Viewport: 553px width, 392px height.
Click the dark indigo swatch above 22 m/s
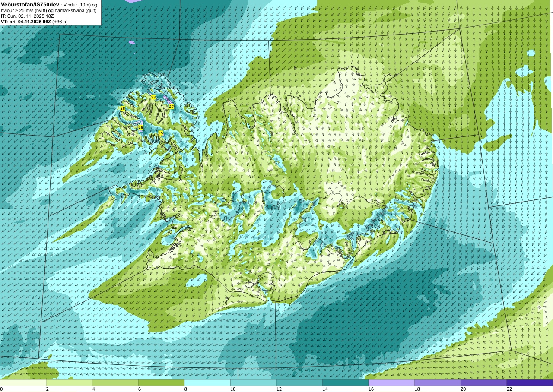coord(530,383)
